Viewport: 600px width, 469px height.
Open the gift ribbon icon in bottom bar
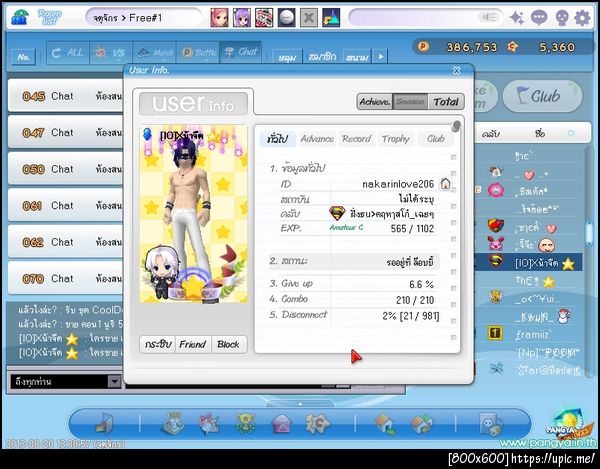pos(209,423)
